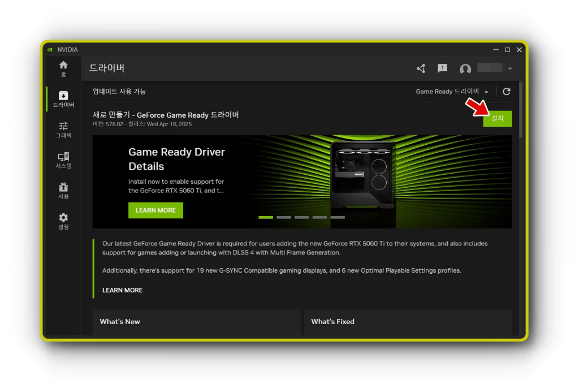
Task: Click the 드라이버 page heading
Action: point(107,68)
